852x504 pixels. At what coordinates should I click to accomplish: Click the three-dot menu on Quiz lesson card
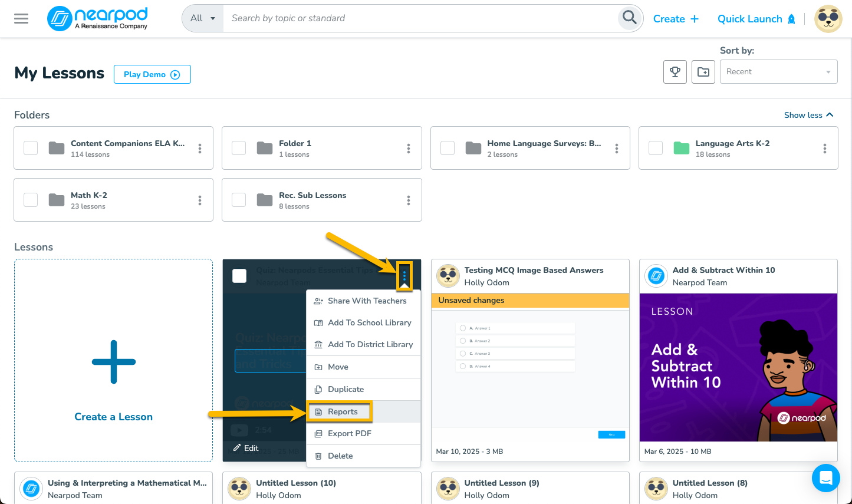404,275
